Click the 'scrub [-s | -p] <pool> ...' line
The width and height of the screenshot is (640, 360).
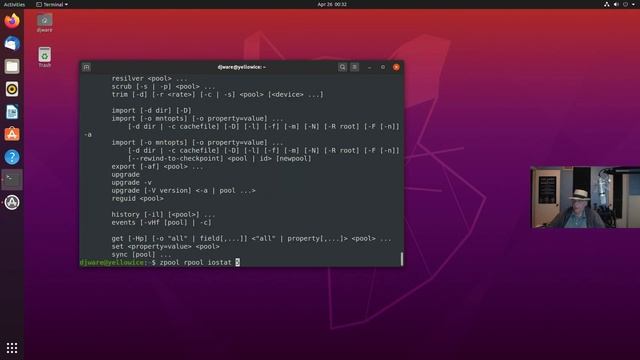(x=163, y=87)
